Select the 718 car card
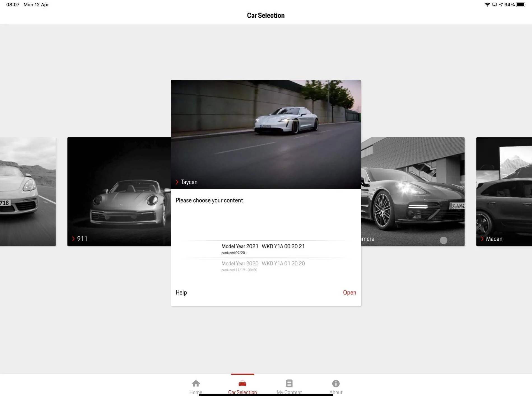Screen dimensions: 532x399 (28, 192)
